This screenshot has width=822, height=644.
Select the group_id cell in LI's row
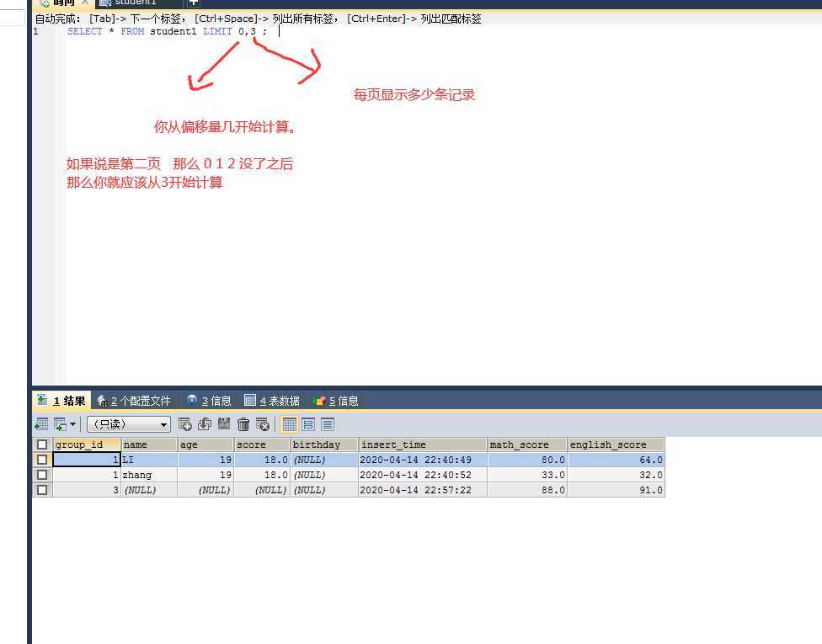[87, 460]
